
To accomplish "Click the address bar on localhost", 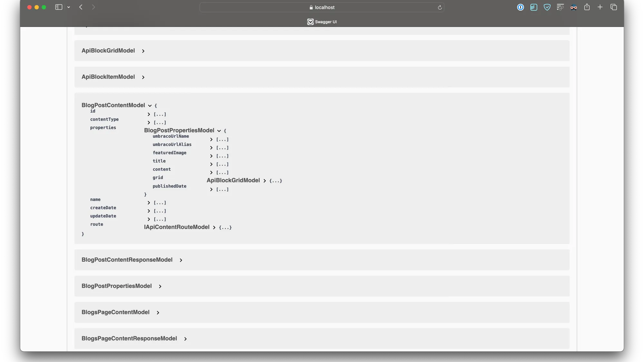I will 322,7.
